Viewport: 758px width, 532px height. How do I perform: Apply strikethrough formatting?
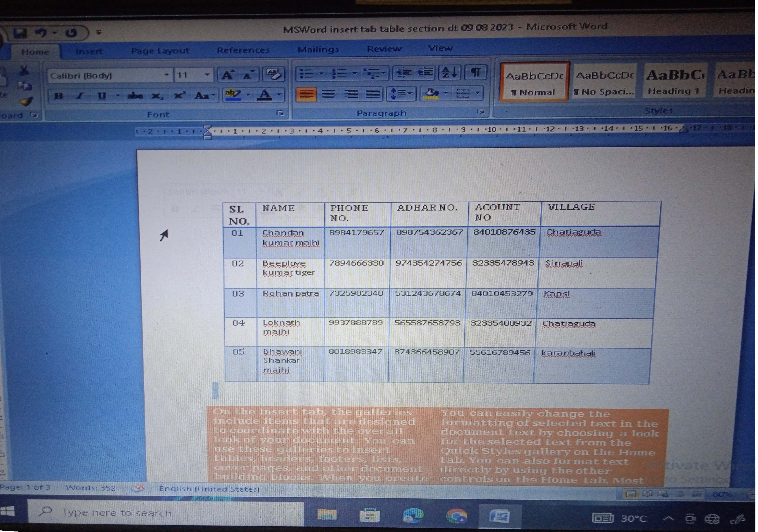tap(135, 96)
